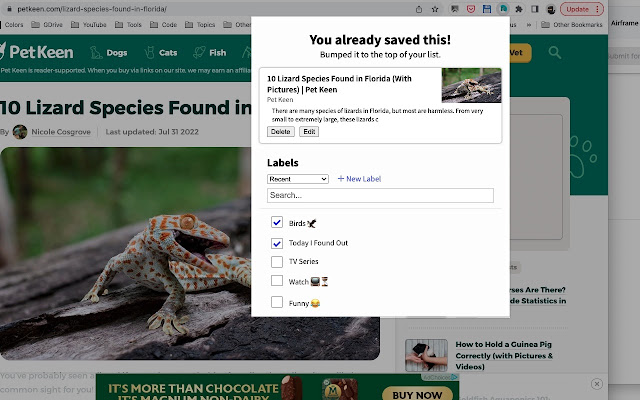Open the Cats navigation menu

pos(161,53)
